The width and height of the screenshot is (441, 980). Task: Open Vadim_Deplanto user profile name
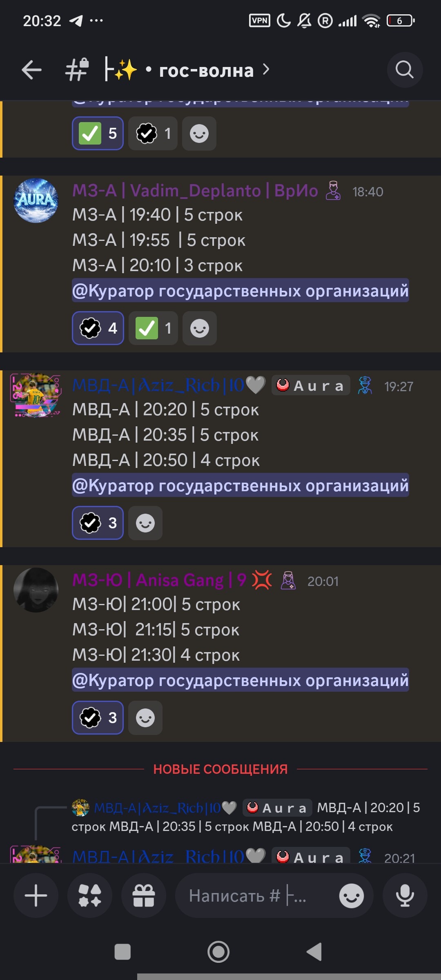tap(195, 191)
